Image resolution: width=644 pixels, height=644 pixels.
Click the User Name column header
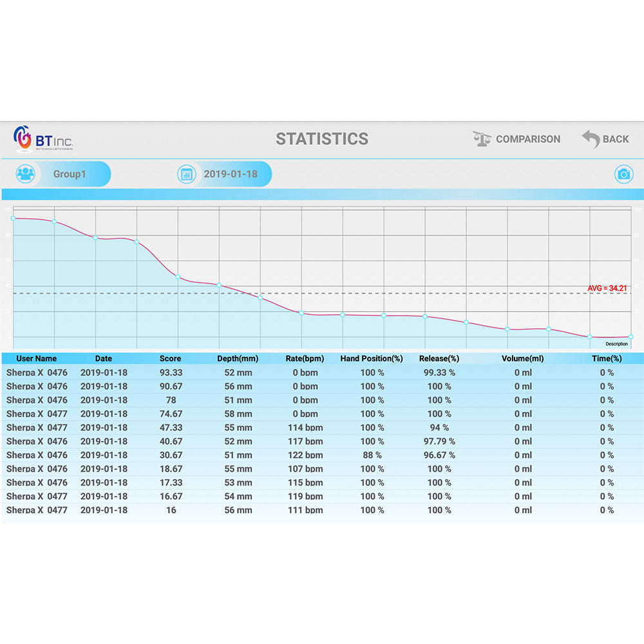tap(36, 359)
